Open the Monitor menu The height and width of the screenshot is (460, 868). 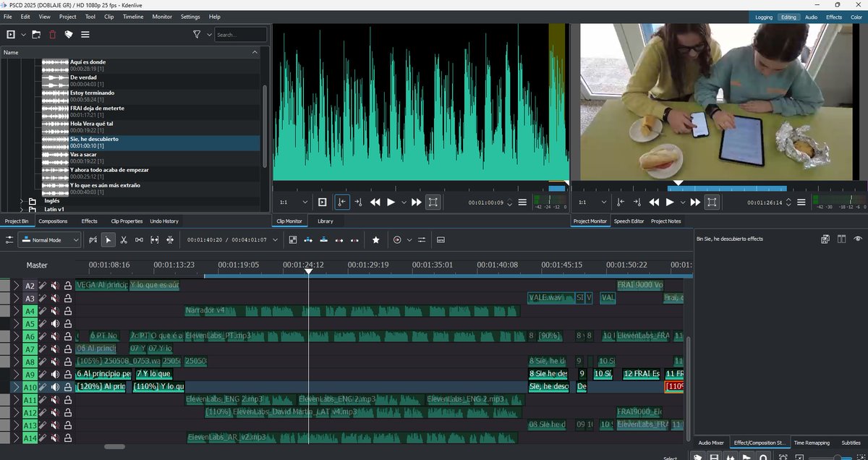[162, 16]
